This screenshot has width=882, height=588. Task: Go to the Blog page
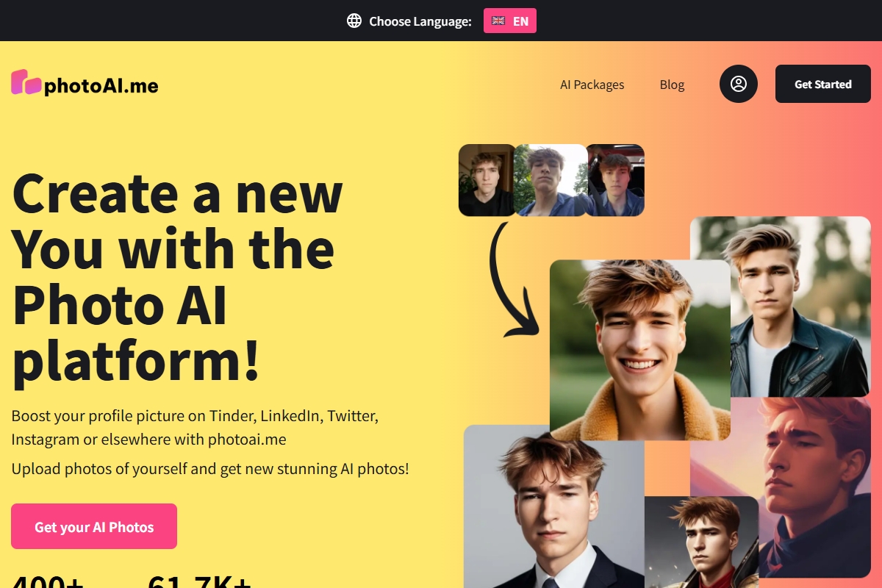coord(672,85)
